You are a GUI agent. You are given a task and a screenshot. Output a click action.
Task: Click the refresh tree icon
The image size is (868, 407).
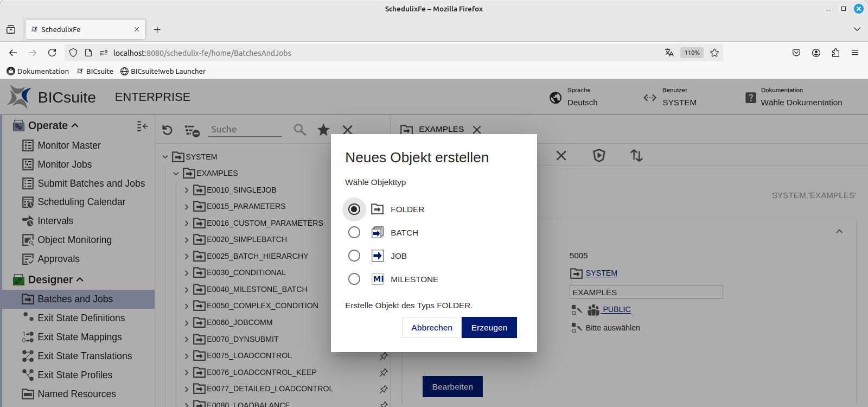click(167, 130)
